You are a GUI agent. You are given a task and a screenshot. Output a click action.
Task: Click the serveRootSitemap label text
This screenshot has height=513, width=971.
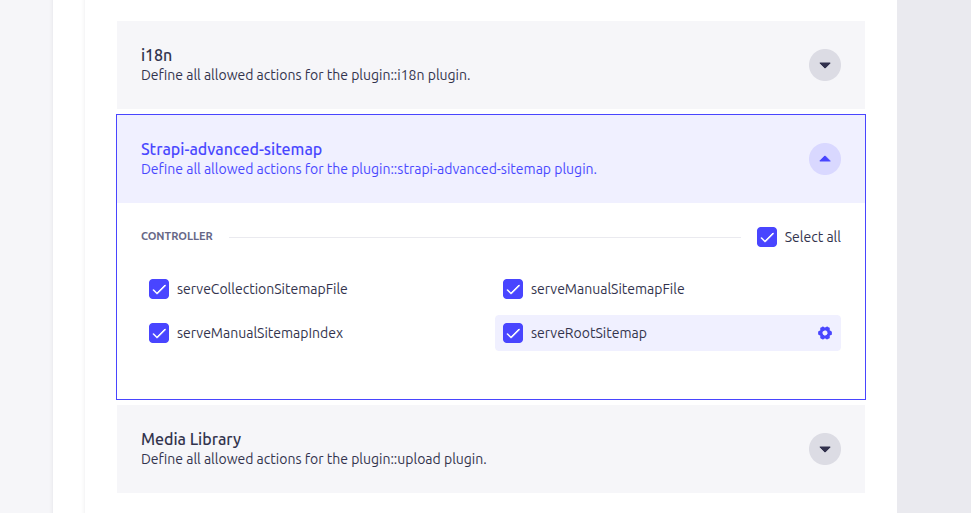pos(588,333)
